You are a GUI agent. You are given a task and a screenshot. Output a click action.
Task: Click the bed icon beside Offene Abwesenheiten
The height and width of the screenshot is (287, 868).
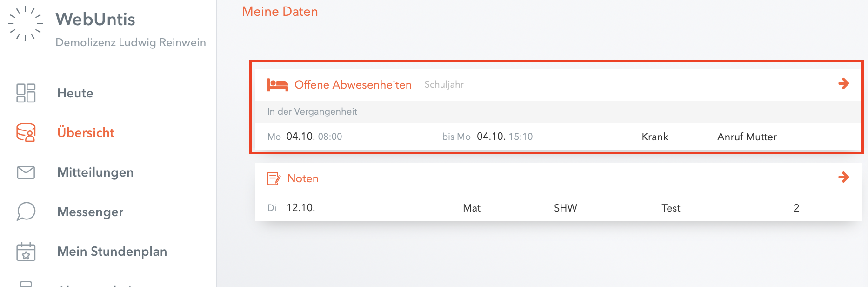[x=277, y=85]
